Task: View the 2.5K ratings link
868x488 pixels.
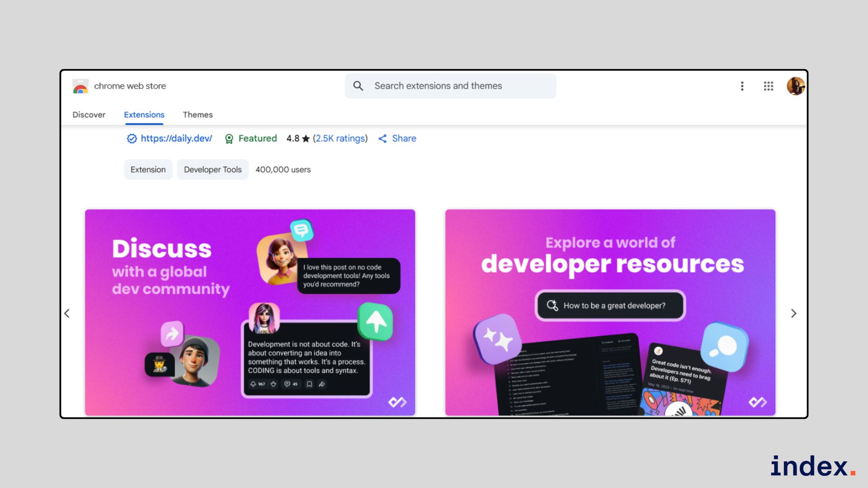Action: pos(340,138)
